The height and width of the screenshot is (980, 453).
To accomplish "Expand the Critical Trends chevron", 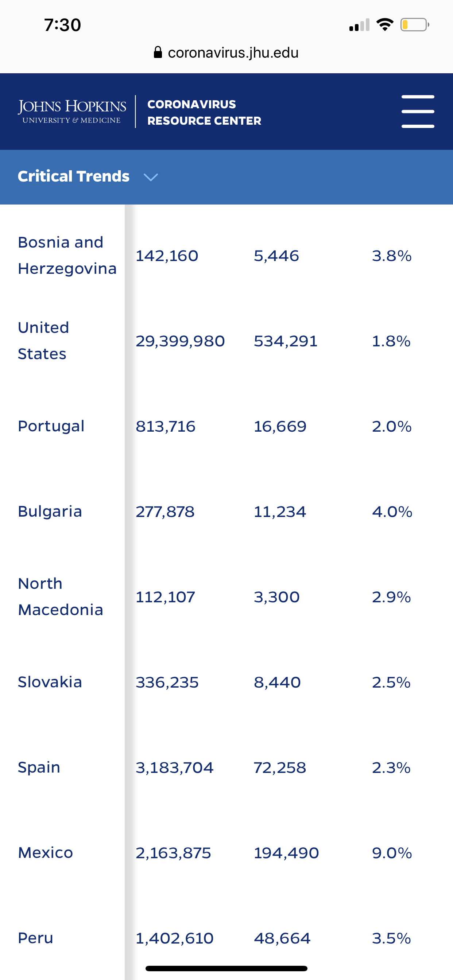I will tap(151, 177).
